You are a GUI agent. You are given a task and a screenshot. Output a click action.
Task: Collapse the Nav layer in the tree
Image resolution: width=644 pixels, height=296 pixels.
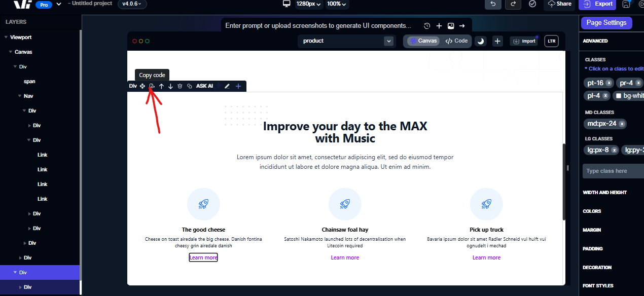click(19, 96)
